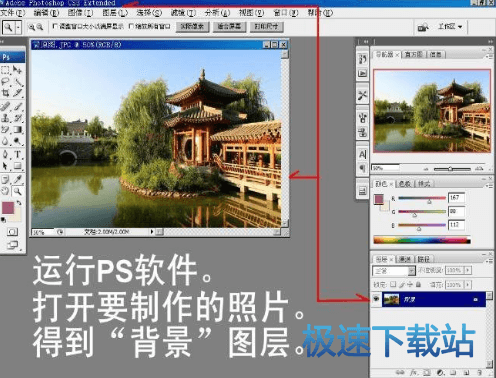The image size is (496, 378).
Task: Click zoom-out magnifier in options bar
Action: [x=40, y=27]
